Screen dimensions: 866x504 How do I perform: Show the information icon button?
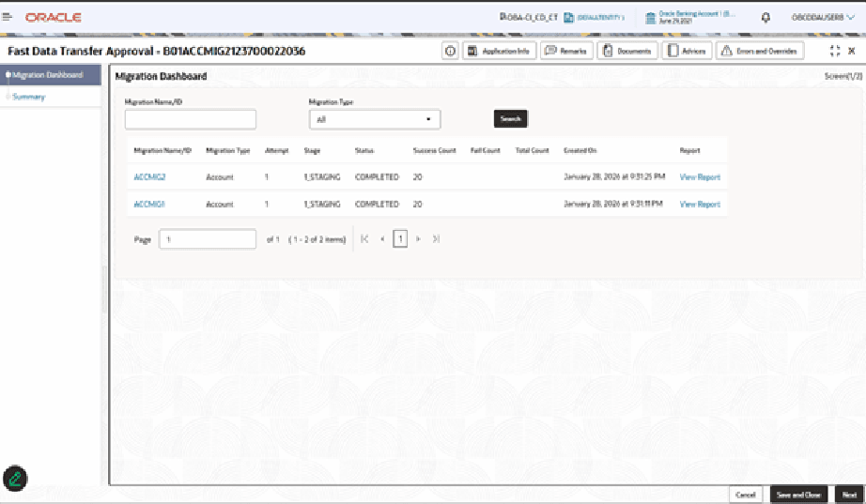click(450, 51)
